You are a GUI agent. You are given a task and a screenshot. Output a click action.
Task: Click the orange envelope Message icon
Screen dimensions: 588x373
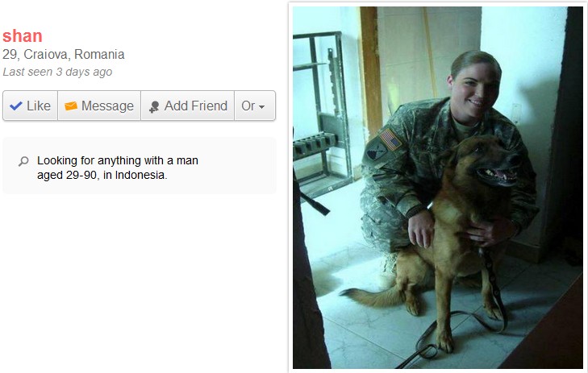pyautogui.click(x=71, y=106)
